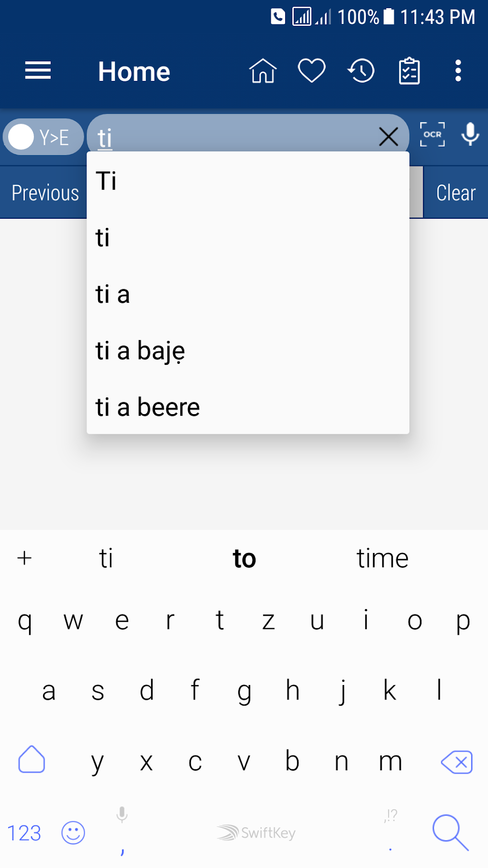View search history via the clock icon
The width and height of the screenshot is (488, 868).
click(360, 70)
